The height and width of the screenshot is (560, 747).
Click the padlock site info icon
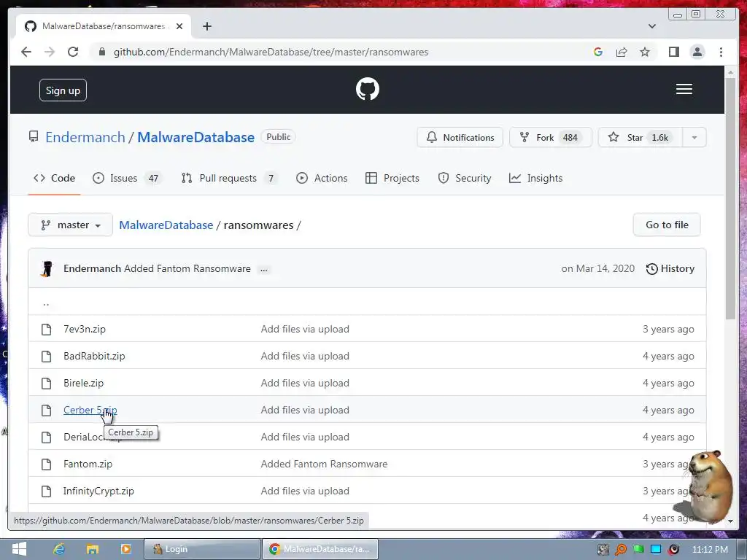click(x=102, y=52)
